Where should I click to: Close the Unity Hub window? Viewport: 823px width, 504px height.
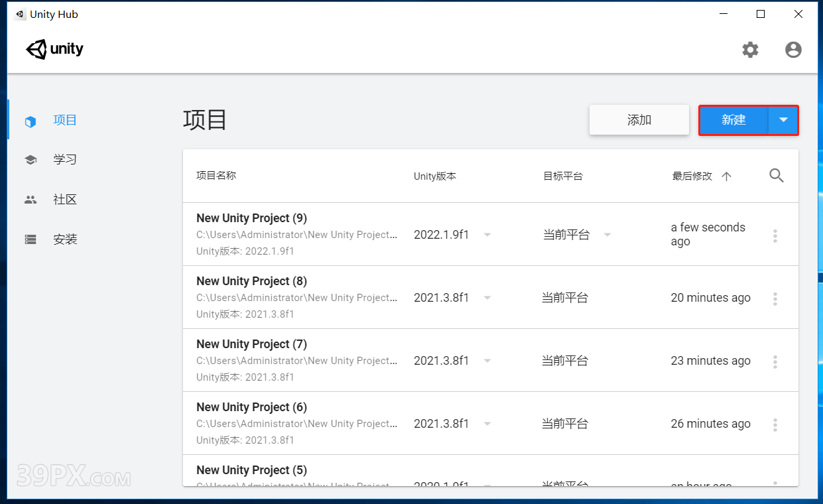798,14
